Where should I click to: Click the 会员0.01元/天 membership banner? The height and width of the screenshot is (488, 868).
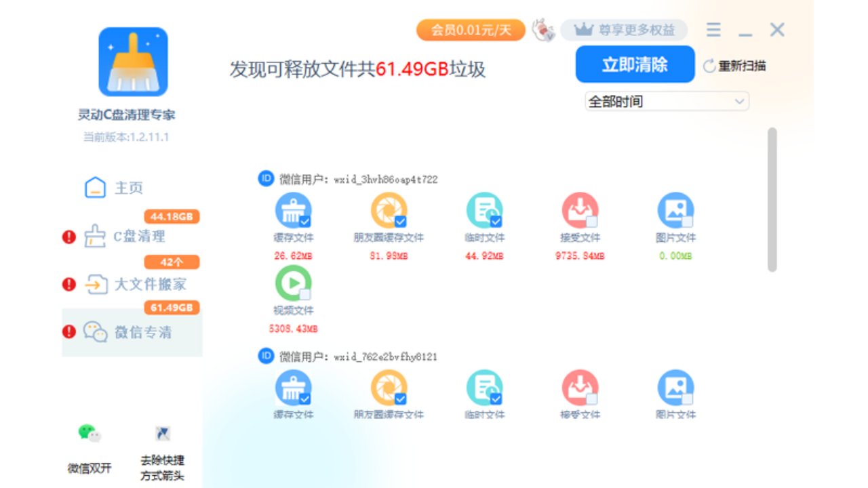(471, 30)
